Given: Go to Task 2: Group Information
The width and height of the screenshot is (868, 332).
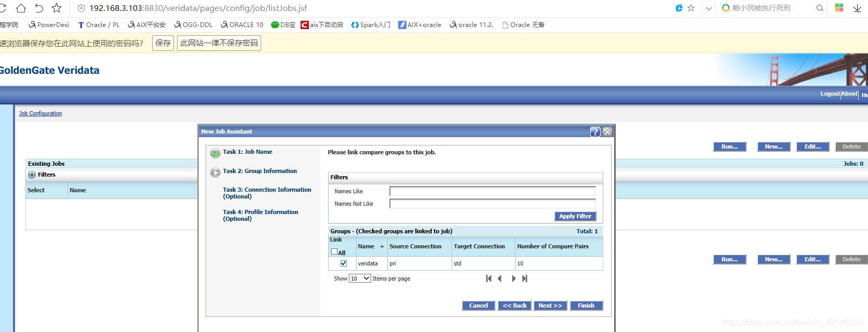Looking at the screenshot, I should pos(260,171).
